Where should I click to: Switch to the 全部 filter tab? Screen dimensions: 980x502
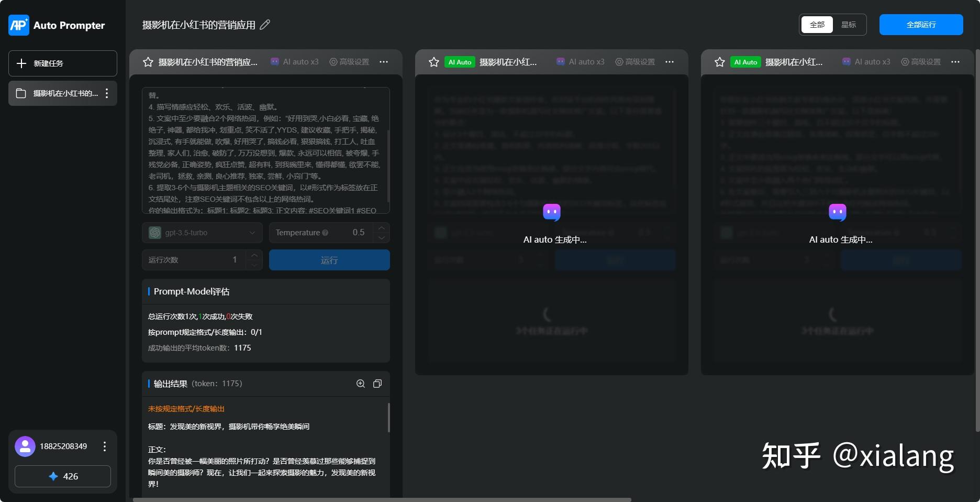pyautogui.click(x=817, y=25)
